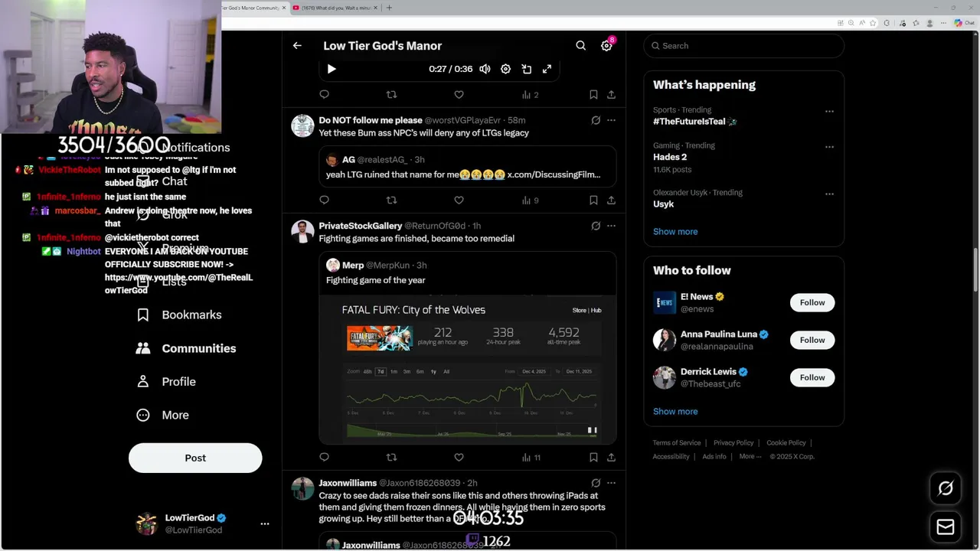View analytics for PrivateStockGallery post showing 11

(531, 458)
